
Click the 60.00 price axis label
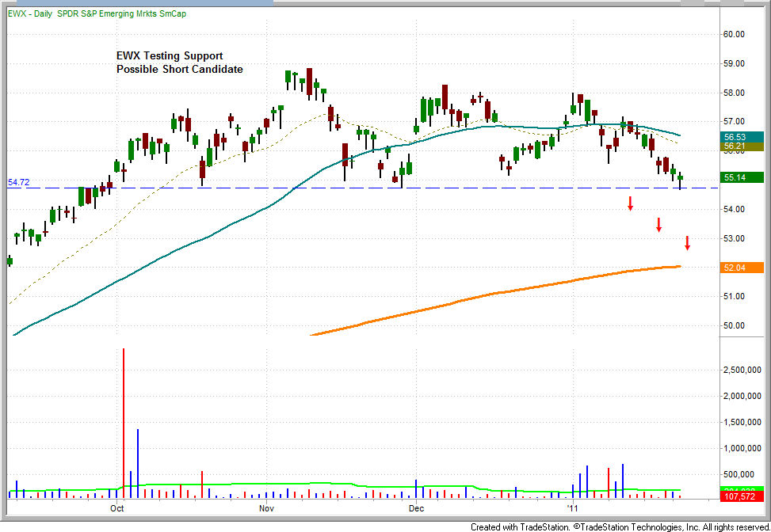coord(733,34)
